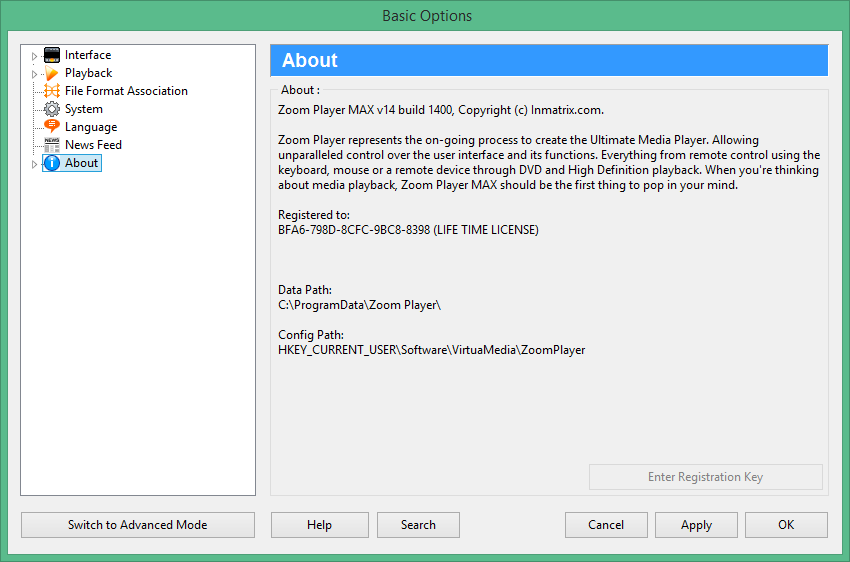Click the Enter Registration Key button
Image resolution: width=850 pixels, height=562 pixels.
[x=705, y=477]
